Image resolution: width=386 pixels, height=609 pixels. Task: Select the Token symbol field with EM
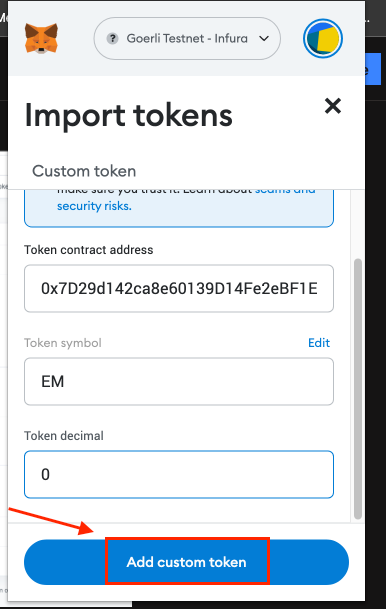pos(179,381)
